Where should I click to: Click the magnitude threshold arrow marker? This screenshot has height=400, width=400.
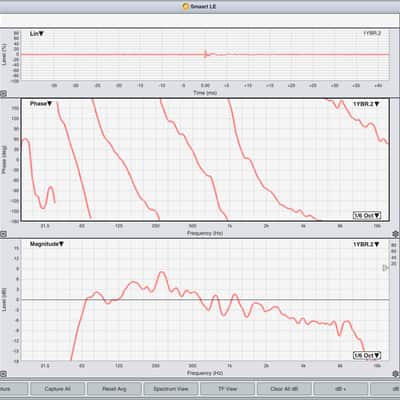pyautogui.click(x=385, y=268)
